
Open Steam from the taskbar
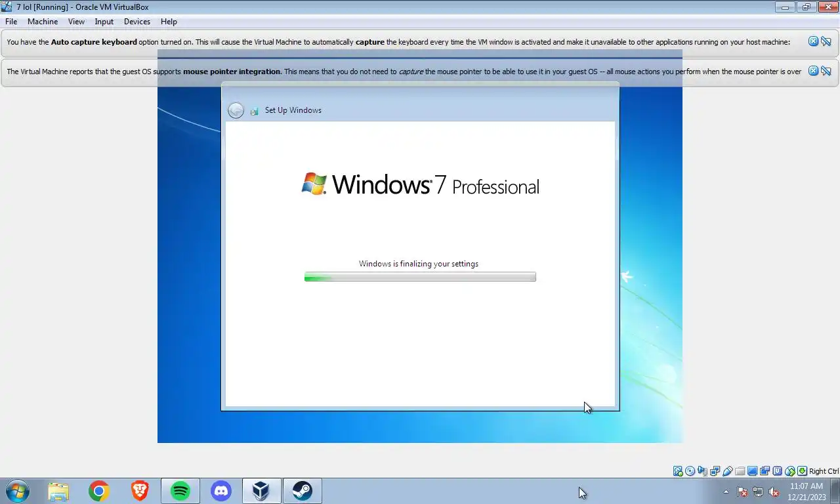tap(303, 491)
